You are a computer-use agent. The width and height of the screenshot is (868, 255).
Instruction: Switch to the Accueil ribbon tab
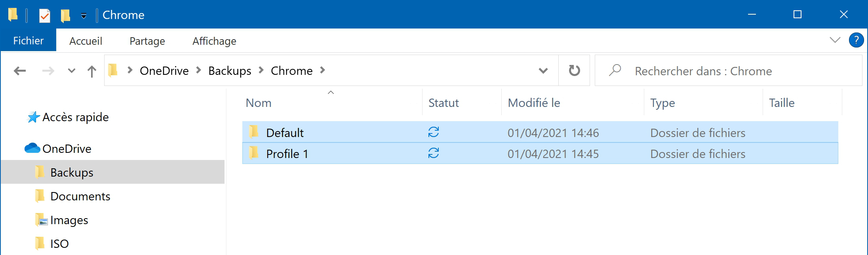click(86, 41)
